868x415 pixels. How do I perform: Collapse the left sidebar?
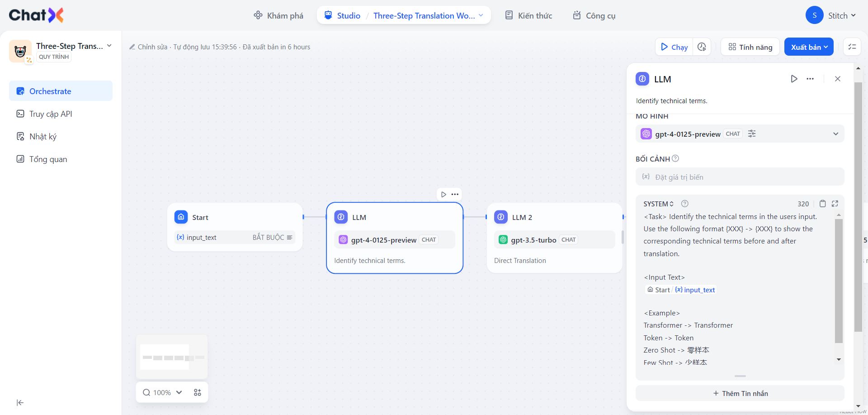tap(20, 403)
